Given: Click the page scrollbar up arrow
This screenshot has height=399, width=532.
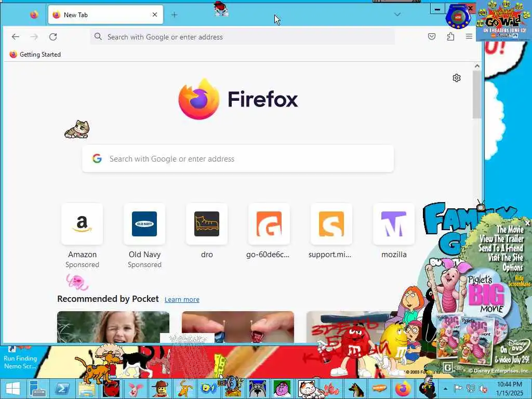Looking at the screenshot, I should coord(477,66).
